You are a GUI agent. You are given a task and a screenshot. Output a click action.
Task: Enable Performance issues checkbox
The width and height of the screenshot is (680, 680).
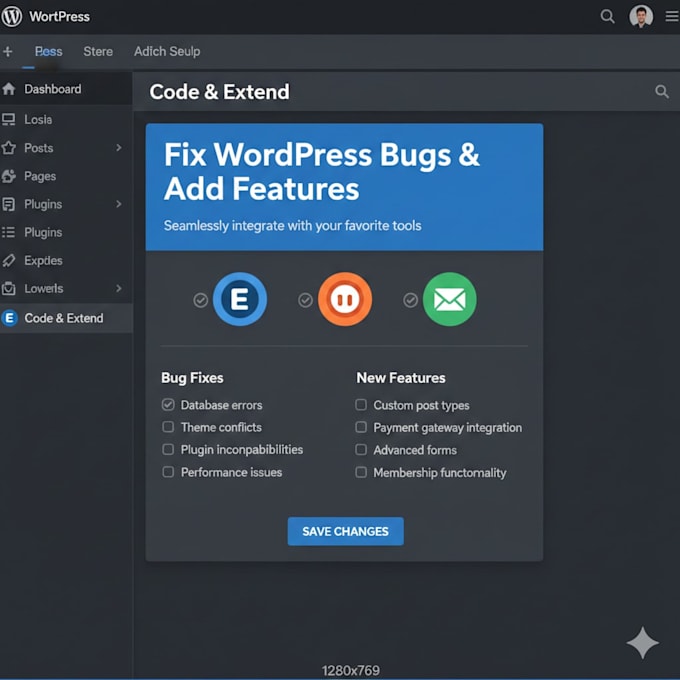point(168,472)
